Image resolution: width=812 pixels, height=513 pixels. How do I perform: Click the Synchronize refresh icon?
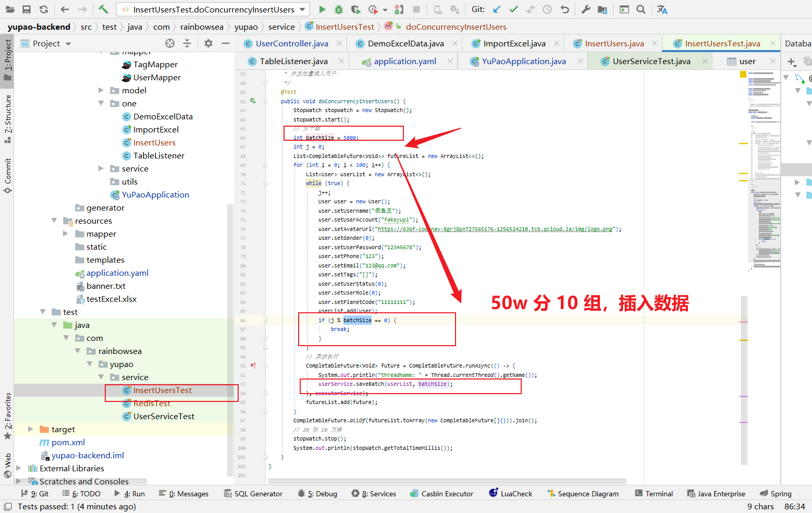pos(44,9)
